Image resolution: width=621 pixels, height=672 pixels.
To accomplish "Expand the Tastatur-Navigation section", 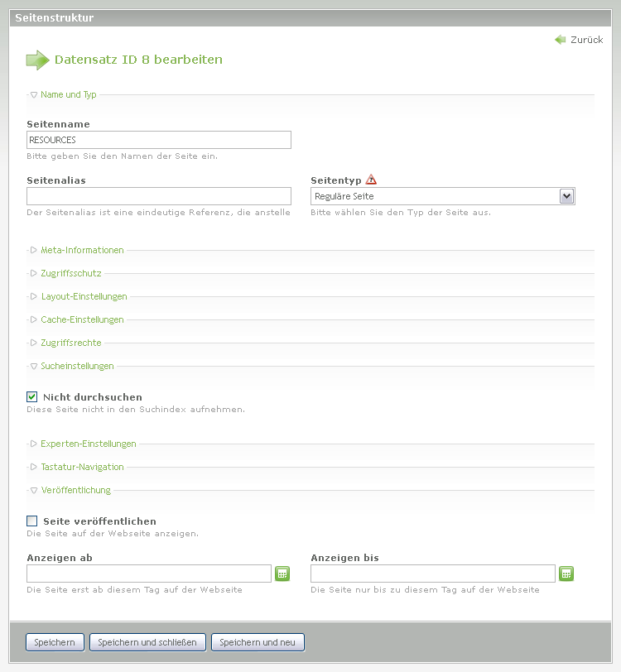I will (82, 467).
